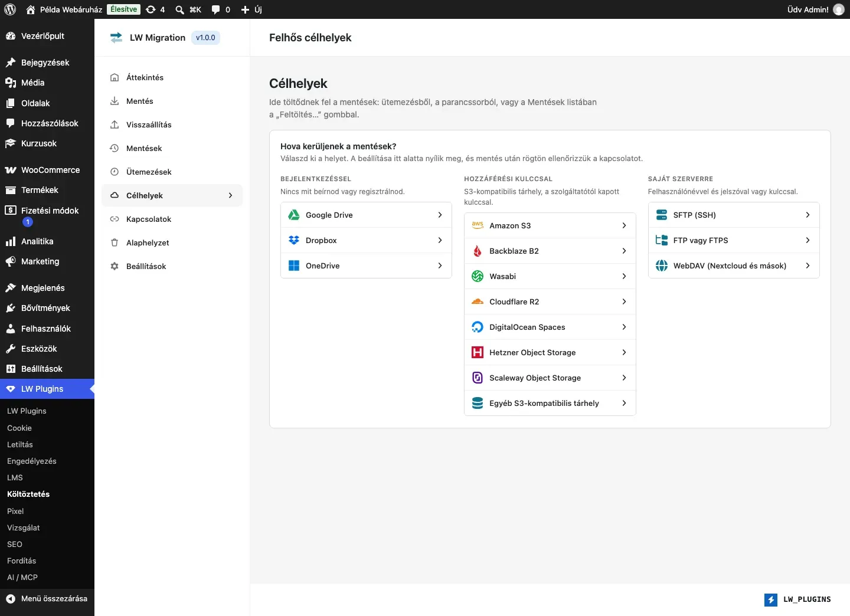Open the admin bar search icon

179,9
